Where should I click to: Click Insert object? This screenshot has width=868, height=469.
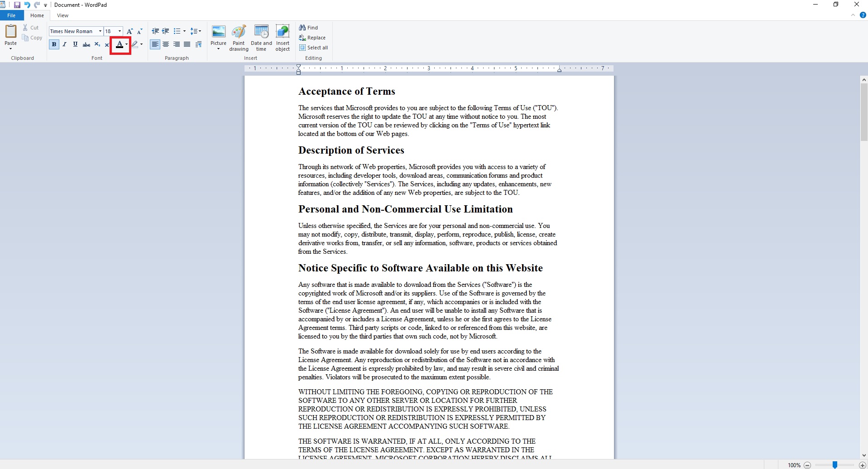283,38
